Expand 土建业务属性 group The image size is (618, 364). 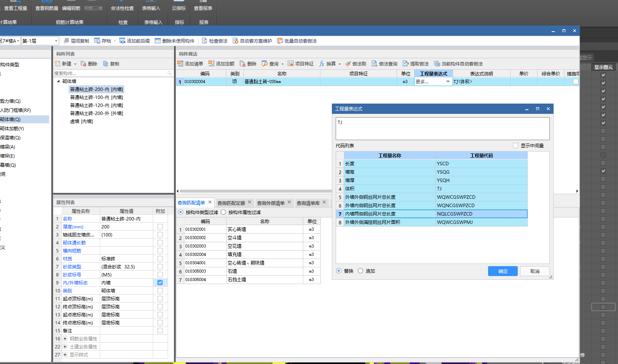[65, 346]
